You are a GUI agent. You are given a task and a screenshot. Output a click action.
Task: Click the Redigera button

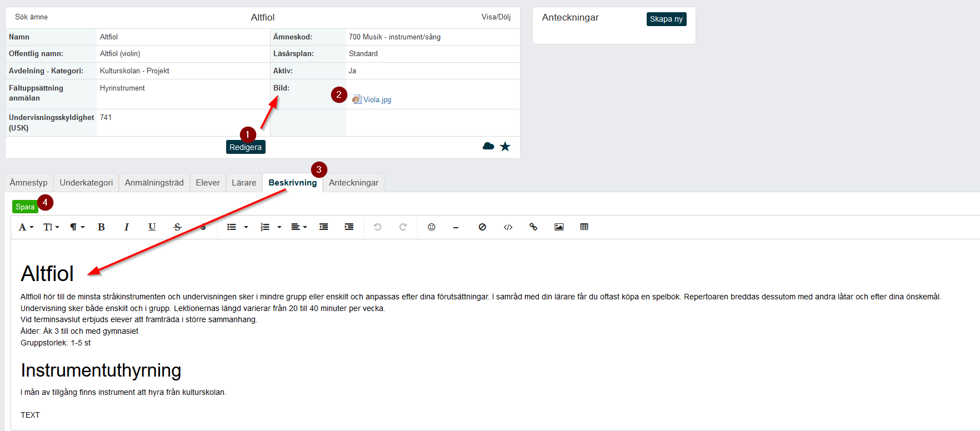246,147
